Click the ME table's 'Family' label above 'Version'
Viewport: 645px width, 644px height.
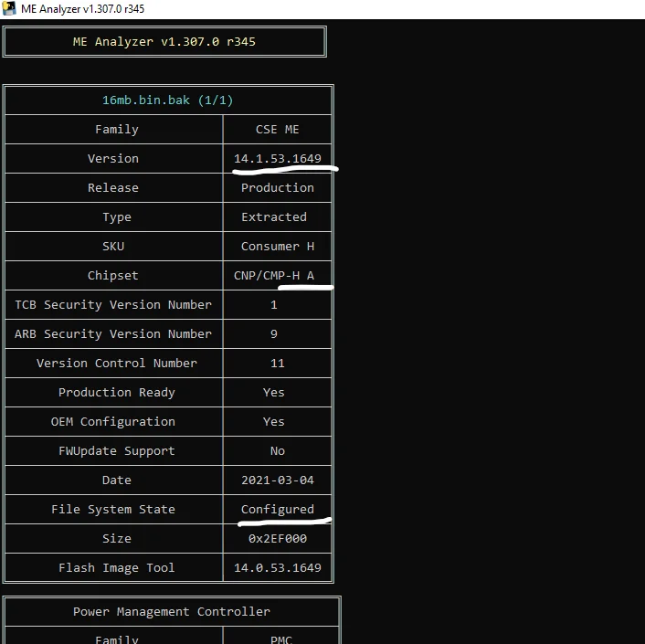(x=117, y=130)
